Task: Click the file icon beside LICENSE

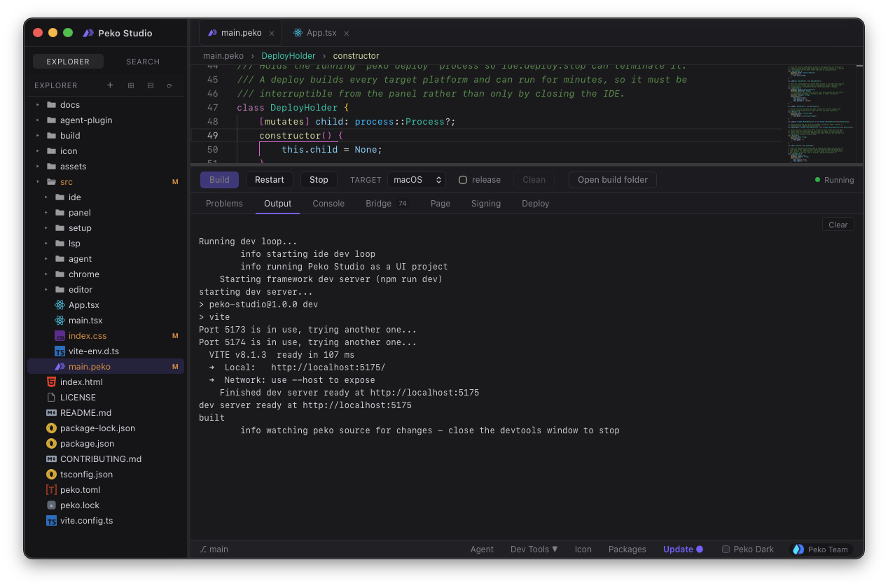Action: click(x=51, y=398)
